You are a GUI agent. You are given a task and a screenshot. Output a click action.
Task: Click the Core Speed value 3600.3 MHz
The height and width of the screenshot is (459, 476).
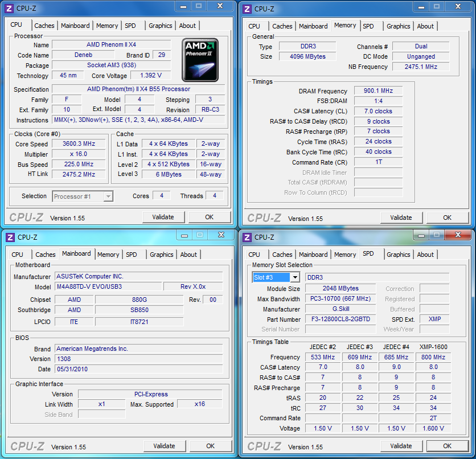tap(79, 144)
